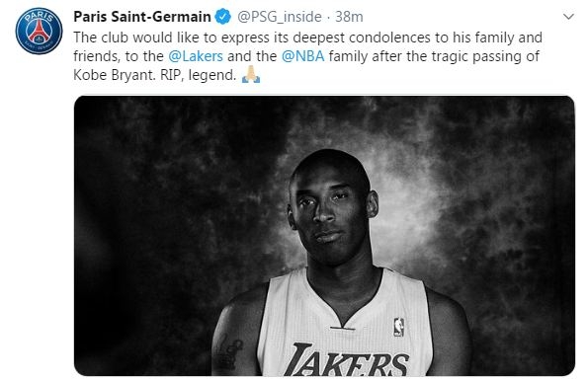
Task: Open the Paris Saint-Germain display name link
Action: (142, 17)
